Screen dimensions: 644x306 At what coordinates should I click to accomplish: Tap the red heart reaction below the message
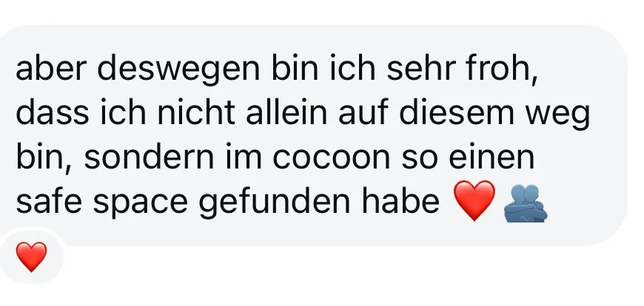click(x=31, y=256)
